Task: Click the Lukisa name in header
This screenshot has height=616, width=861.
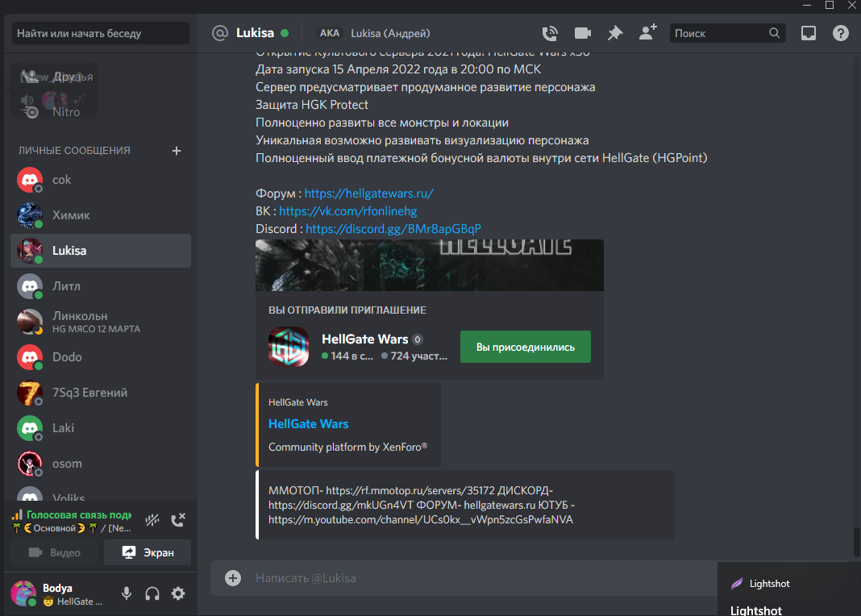Action: pos(255,33)
